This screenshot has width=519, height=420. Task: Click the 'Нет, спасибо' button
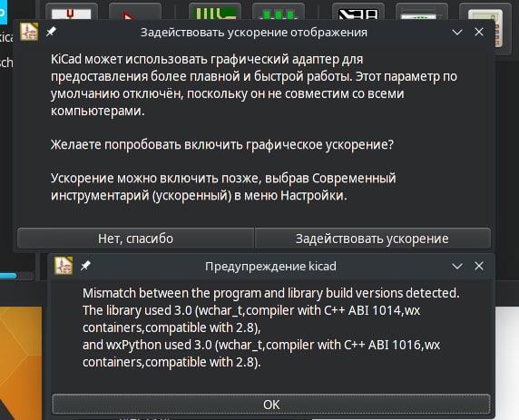click(135, 239)
